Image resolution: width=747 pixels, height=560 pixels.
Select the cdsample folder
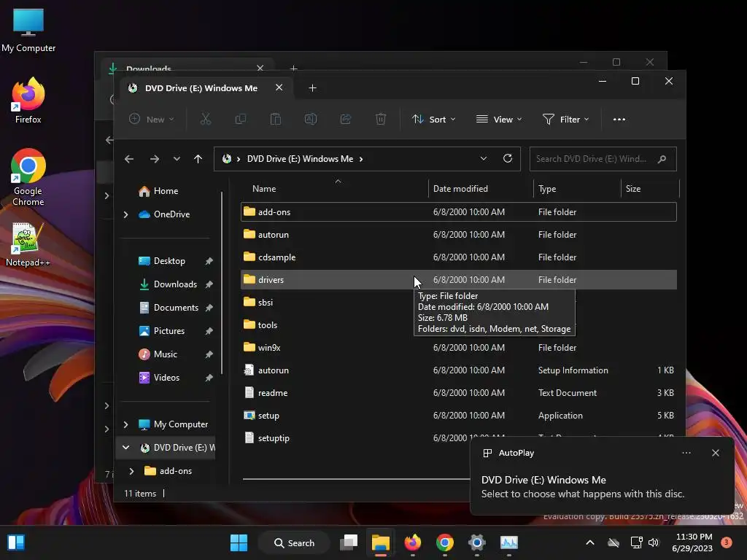tap(458, 257)
